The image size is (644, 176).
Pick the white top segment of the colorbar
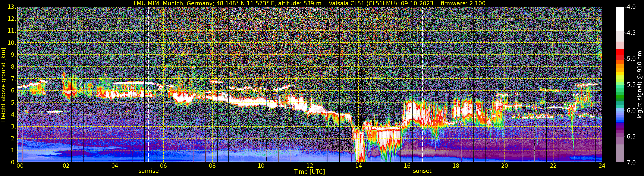(x=620, y=19)
